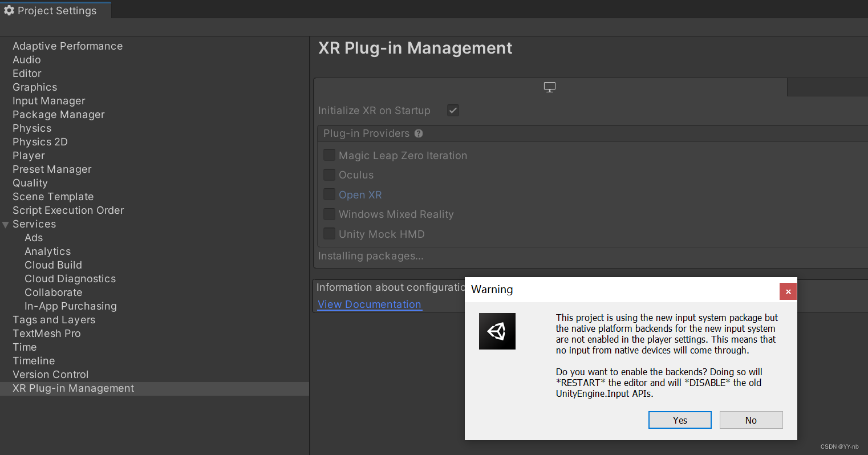The height and width of the screenshot is (455, 868).
Task: Select In-App Purchasing
Action: tap(71, 306)
